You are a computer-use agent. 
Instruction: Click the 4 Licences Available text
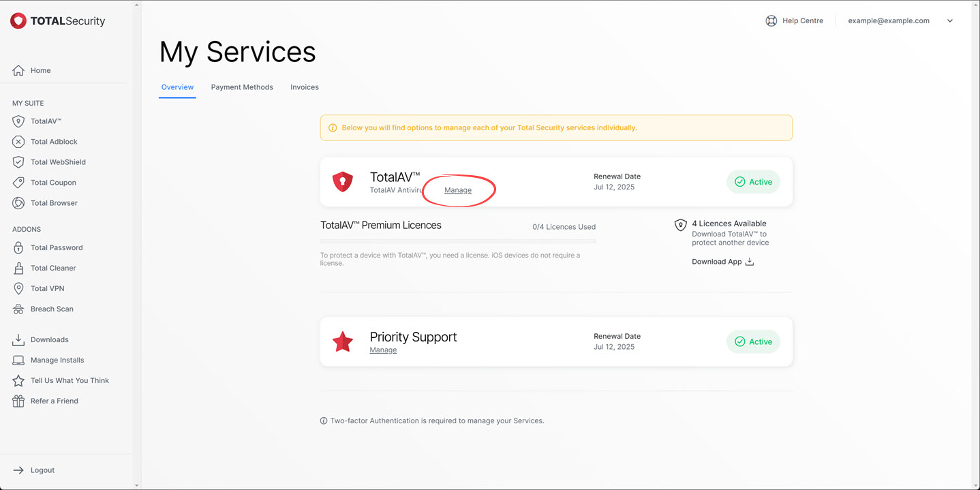[729, 224]
